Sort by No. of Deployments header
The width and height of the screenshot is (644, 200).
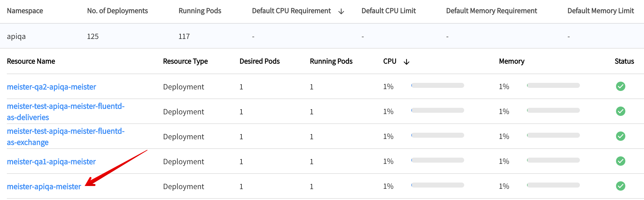point(117,11)
